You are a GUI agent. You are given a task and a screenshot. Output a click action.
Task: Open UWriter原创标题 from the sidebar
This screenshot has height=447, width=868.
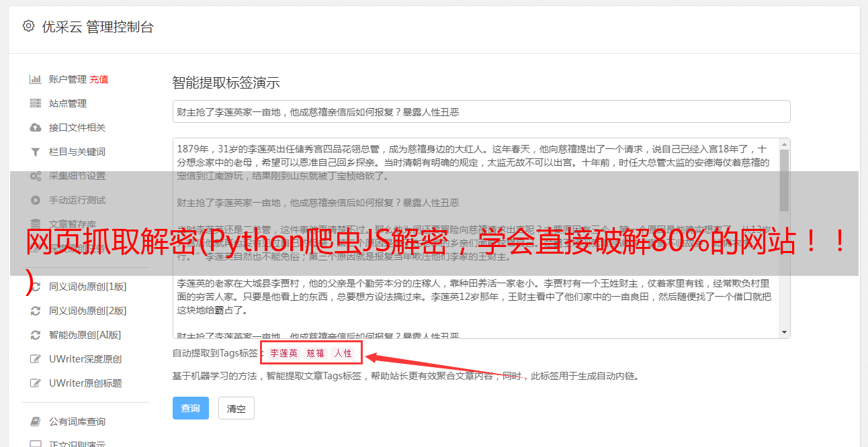tap(85, 383)
